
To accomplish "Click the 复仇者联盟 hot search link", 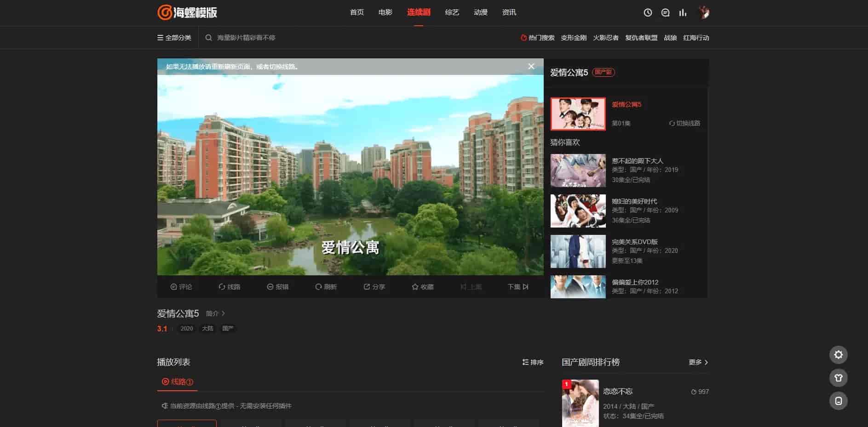I will tap(641, 38).
